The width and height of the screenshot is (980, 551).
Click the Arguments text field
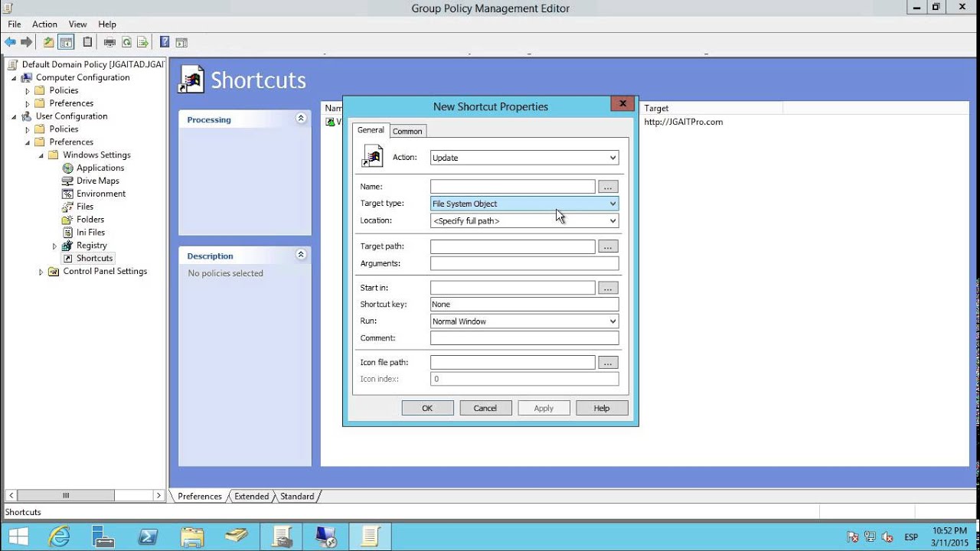(524, 263)
